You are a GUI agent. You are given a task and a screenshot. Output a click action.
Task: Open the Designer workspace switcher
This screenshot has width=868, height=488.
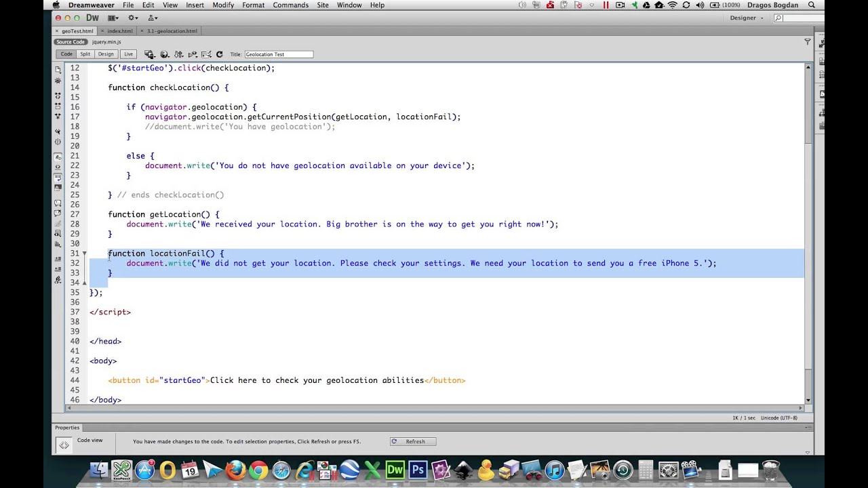[x=746, y=18]
